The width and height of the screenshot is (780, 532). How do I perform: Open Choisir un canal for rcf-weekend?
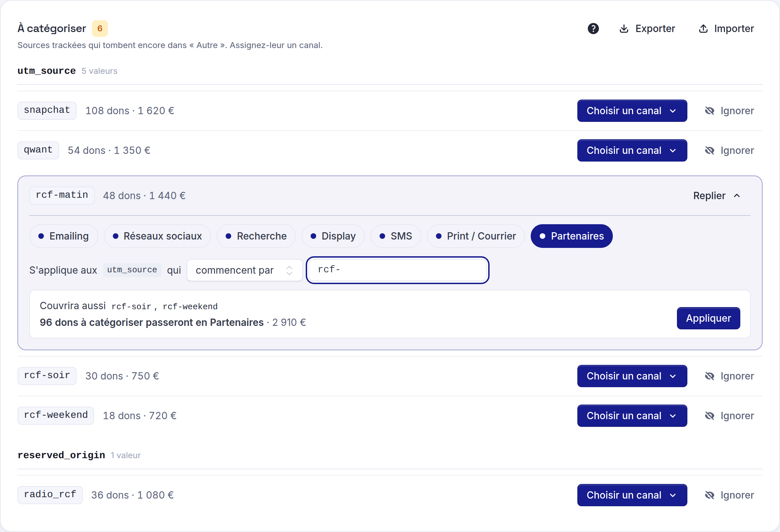632,416
